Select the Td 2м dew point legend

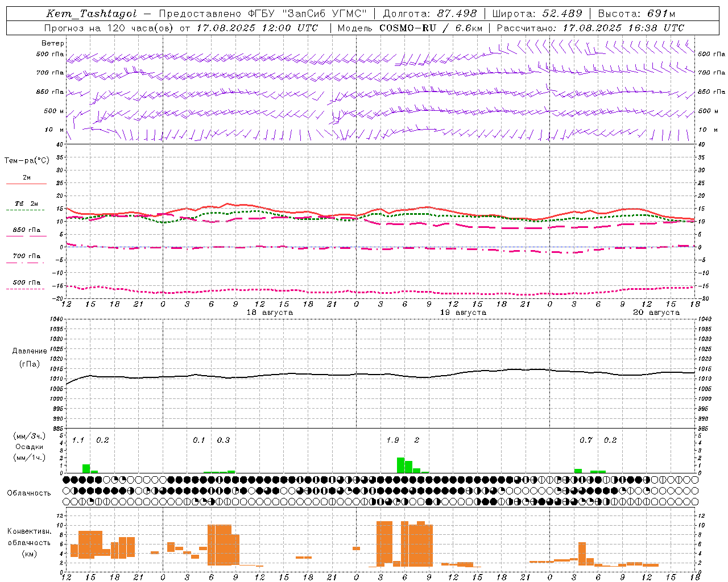(27, 206)
